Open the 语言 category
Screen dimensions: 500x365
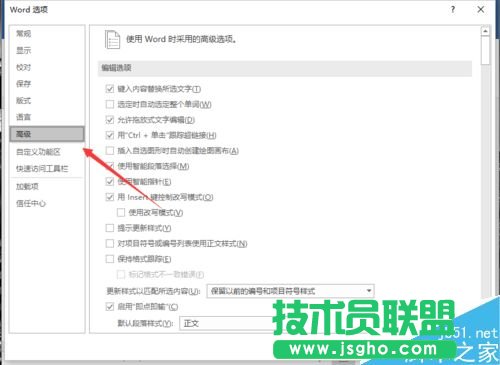click(x=23, y=117)
